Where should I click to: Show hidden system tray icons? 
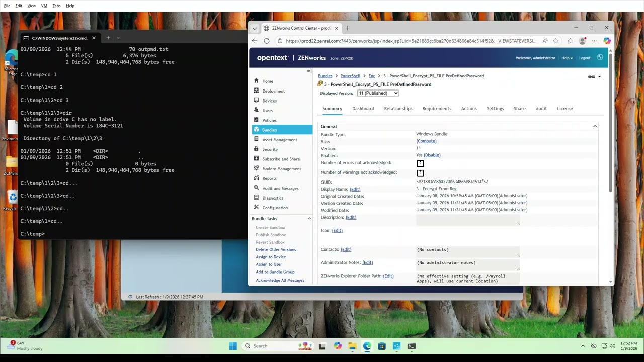(583, 346)
